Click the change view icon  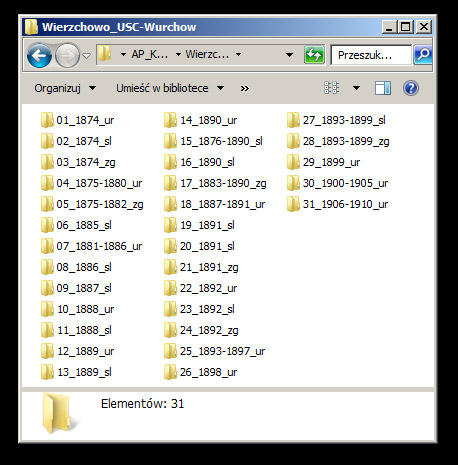(x=331, y=88)
